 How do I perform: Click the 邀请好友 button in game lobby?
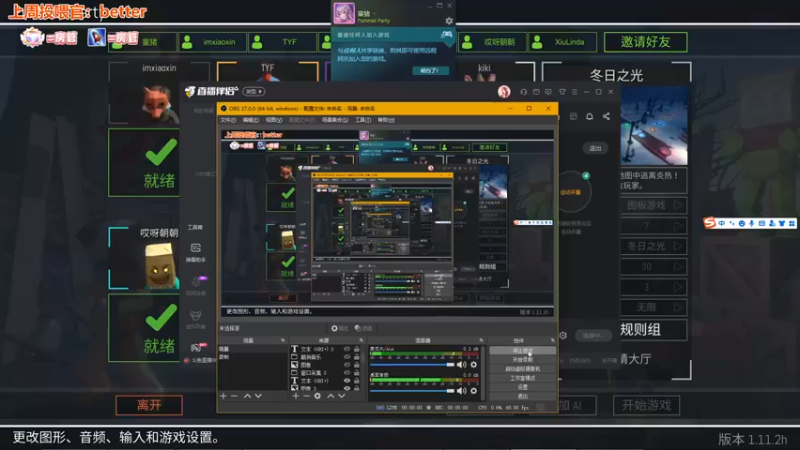[645, 42]
